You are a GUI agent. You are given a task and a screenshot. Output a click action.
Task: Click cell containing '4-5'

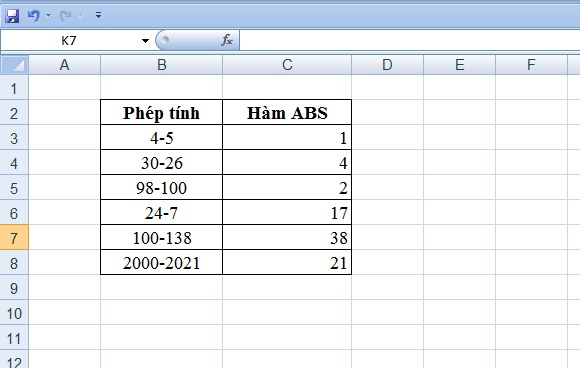click(161, 138)
